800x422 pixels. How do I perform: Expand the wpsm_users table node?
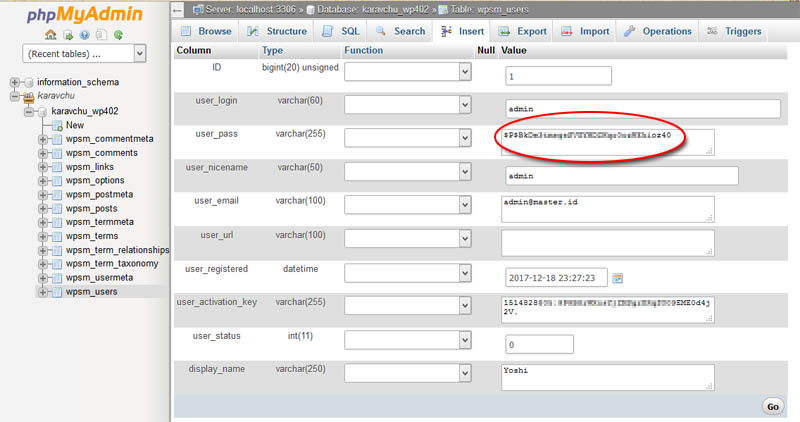coord(43,292)
